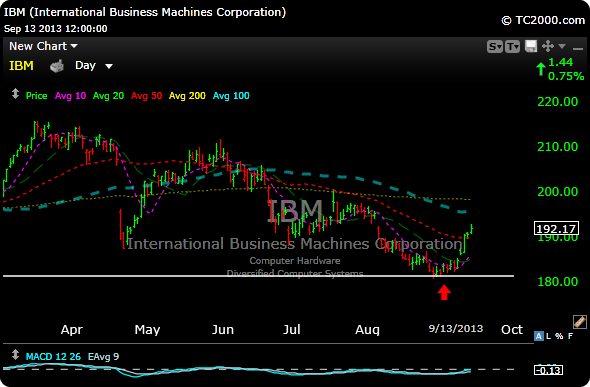Click the 1.44 net change value
Viewport: 590px width, 387px height.
coord(561,62)
